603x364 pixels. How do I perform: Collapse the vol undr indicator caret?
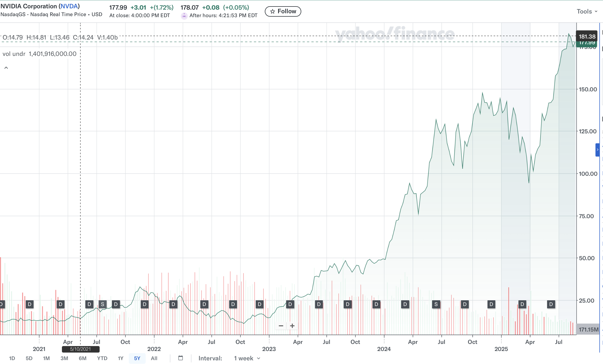click(6, 68)
